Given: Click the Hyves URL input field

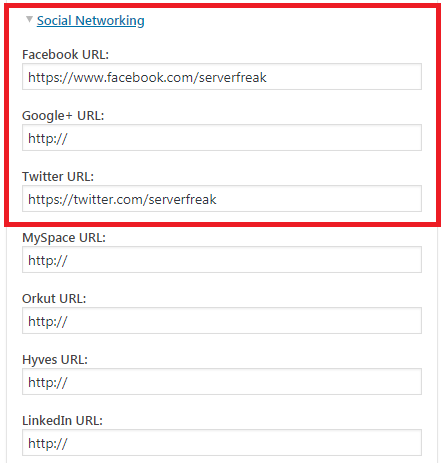Looking at the screenshot, I should click(222, 382).
